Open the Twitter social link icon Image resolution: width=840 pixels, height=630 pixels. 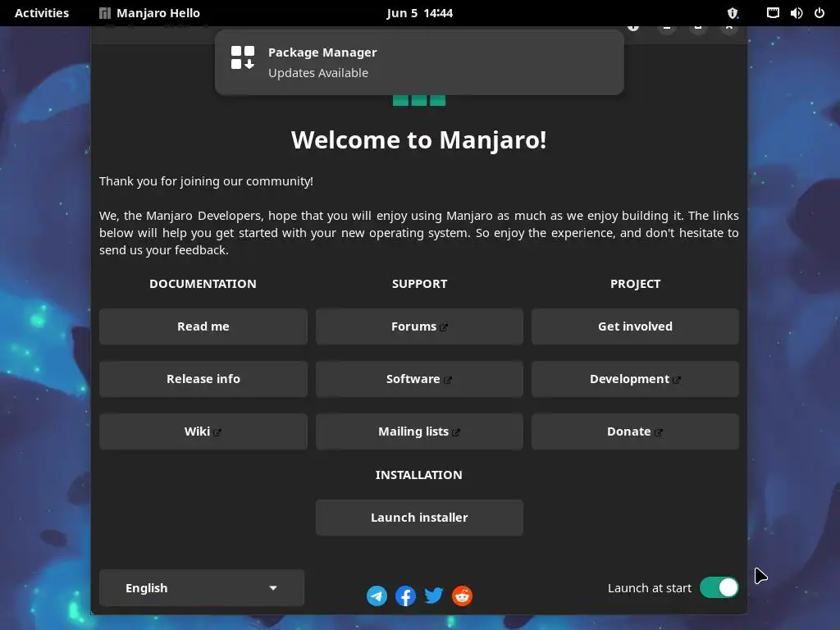tap(433, 596)
